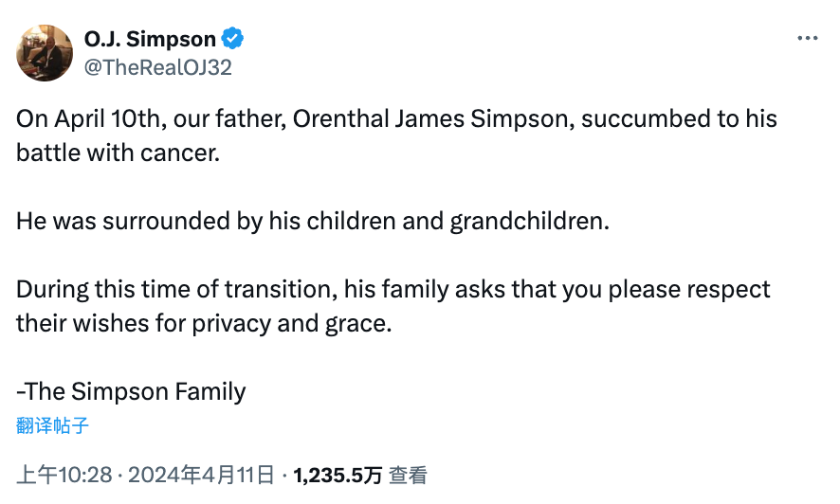Select the 查看 views label
Screen dimensions: 840x504
point(408,476)
